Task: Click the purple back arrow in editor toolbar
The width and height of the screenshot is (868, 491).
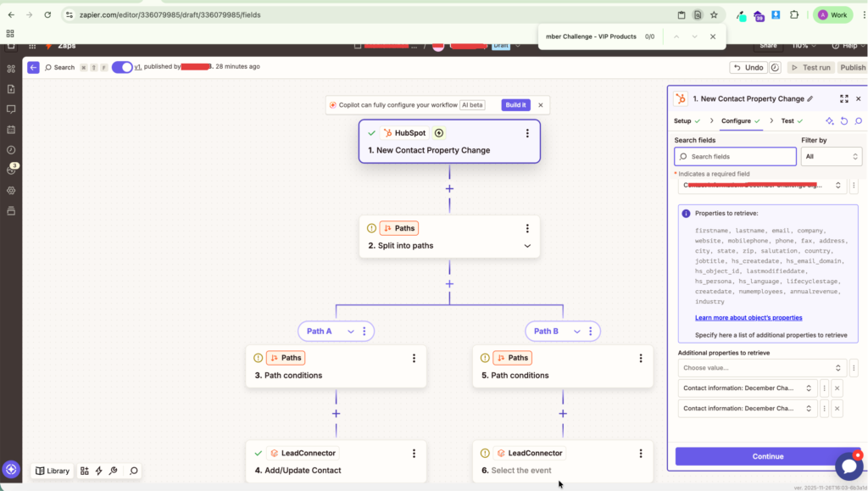Action: pos(33,67)
